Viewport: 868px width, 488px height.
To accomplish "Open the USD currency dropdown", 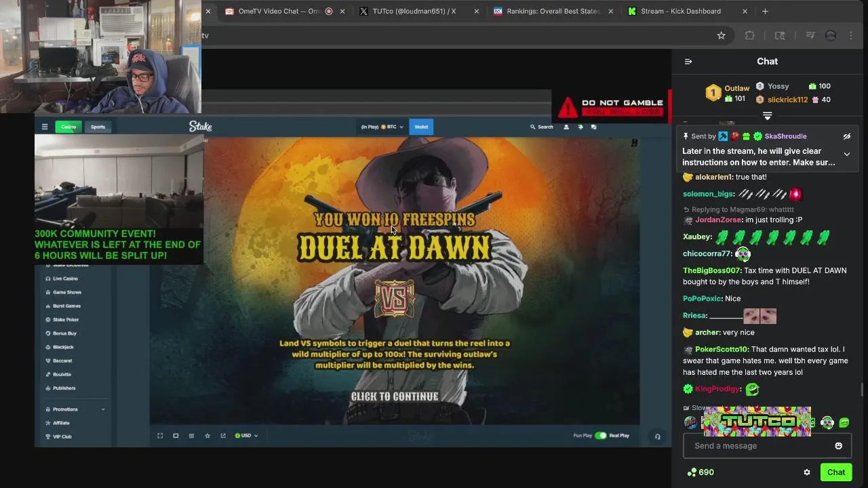I will point(246,436).
